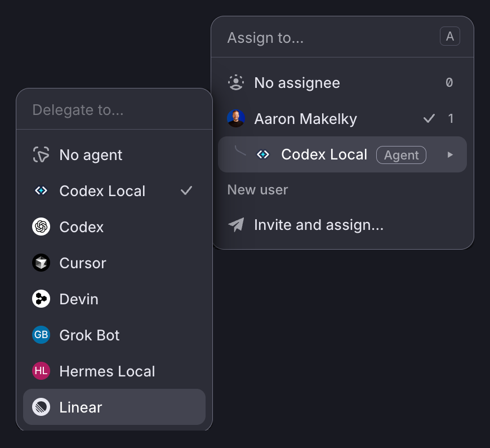Assign to Aaron Makelky
This screenshot has width=490, height=448.
click(342, 118)
